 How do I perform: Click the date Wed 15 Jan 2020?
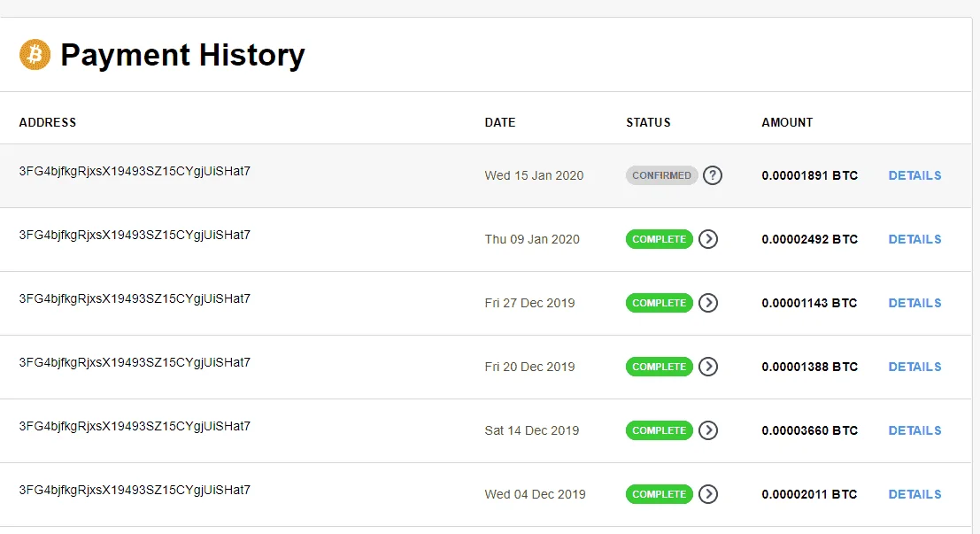[x=534, y=175]
